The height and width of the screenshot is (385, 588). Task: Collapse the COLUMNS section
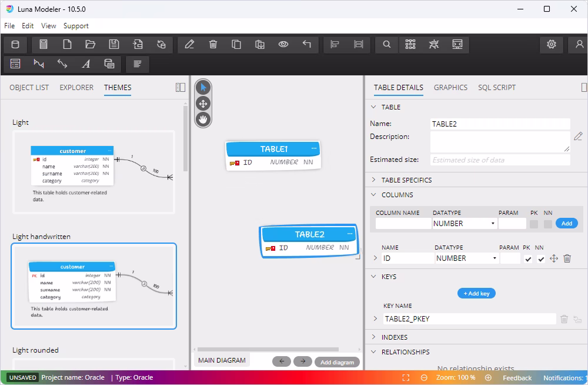point(373,195)
